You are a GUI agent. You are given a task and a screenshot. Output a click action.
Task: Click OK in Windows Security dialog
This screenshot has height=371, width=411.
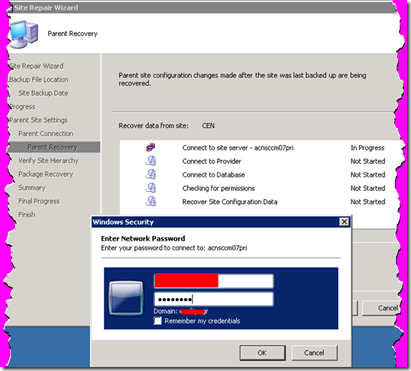(x=262, y=353)
